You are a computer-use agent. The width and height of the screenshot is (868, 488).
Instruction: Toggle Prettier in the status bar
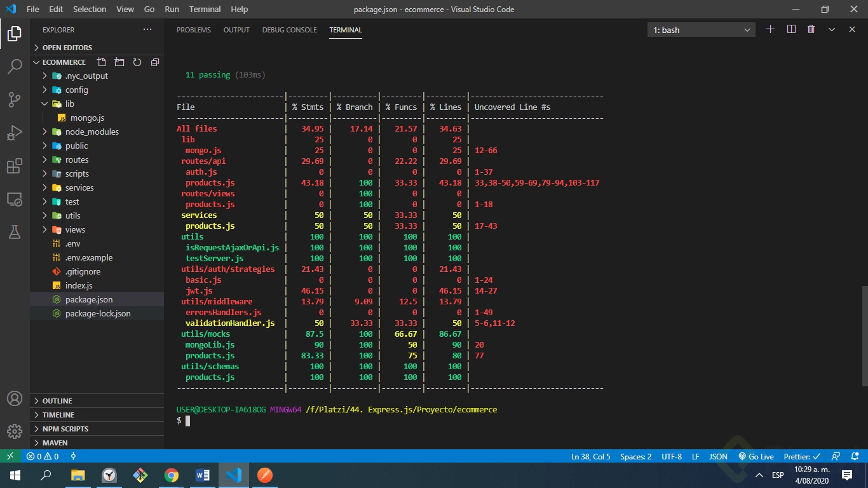[801, 456]
